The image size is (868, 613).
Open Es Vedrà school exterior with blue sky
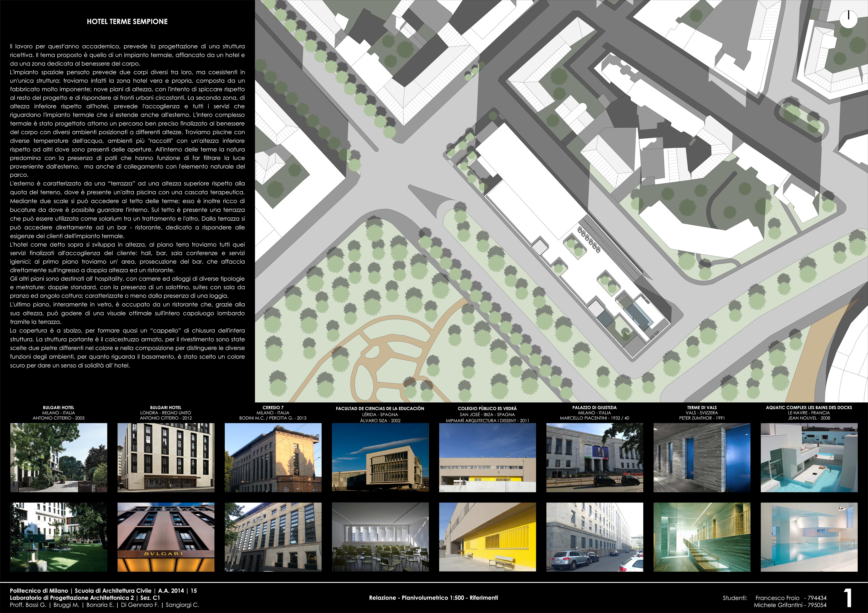point(487,458)
